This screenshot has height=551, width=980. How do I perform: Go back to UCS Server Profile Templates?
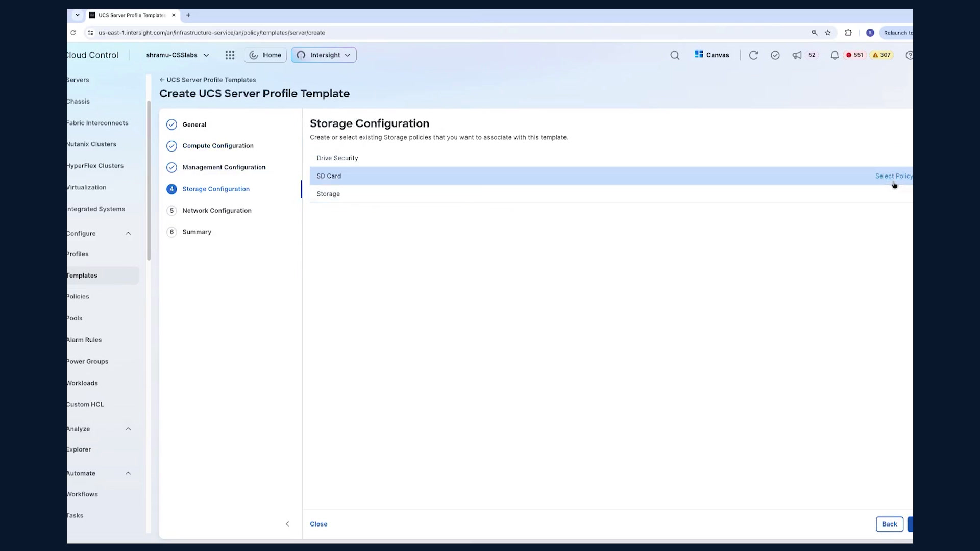(208, 80)
